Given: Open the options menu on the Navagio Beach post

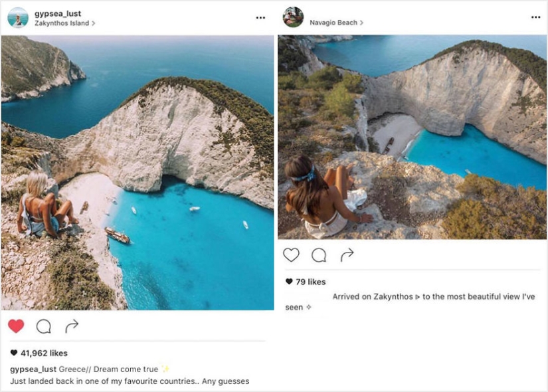Looking at the screenshot, I should point(535,17).
